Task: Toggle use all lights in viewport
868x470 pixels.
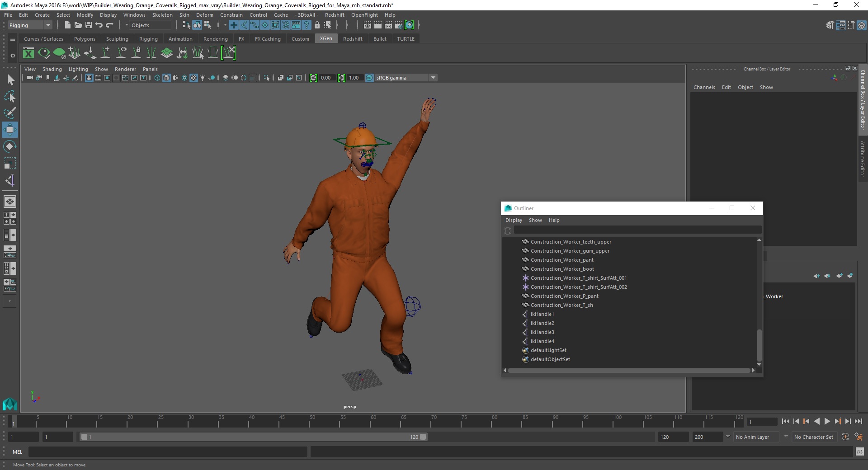Action: point(203,78)
